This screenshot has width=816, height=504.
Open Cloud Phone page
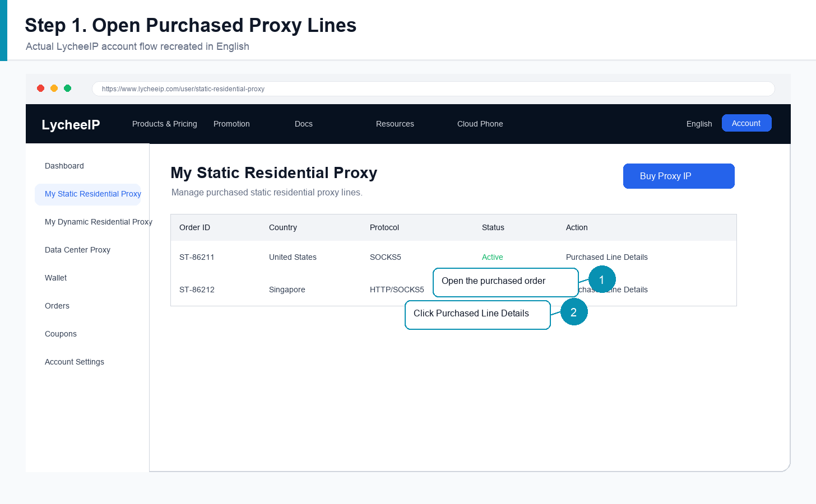[480, 124]
